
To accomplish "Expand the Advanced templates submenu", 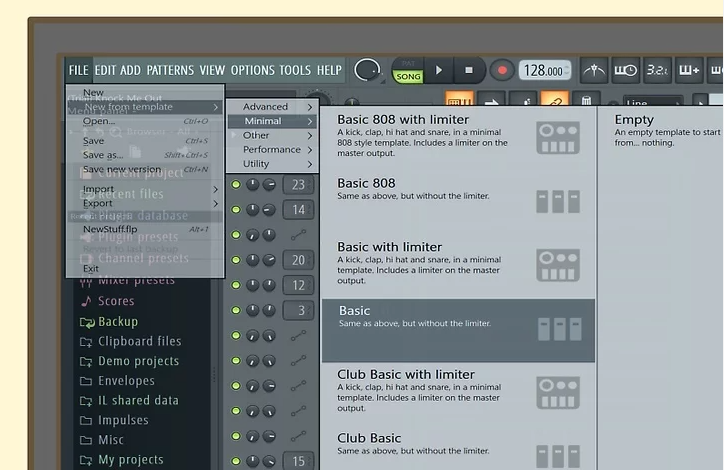I will [x=273, y=107].
